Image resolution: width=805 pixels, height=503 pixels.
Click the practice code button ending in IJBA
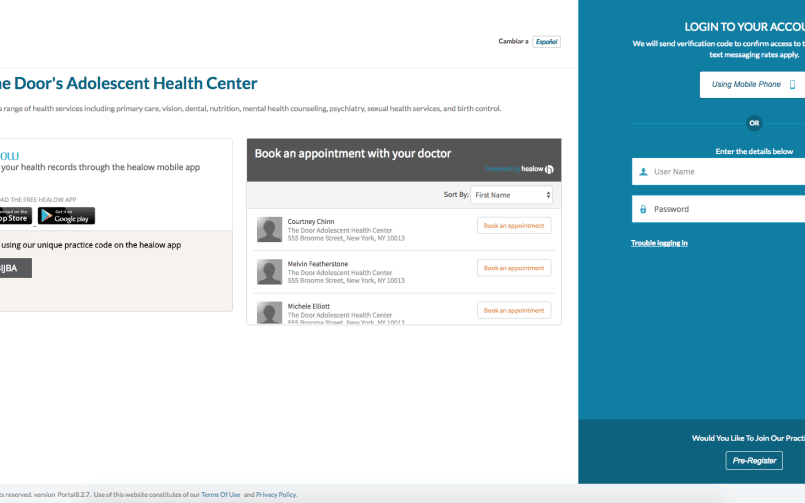(x=15, y=268)
